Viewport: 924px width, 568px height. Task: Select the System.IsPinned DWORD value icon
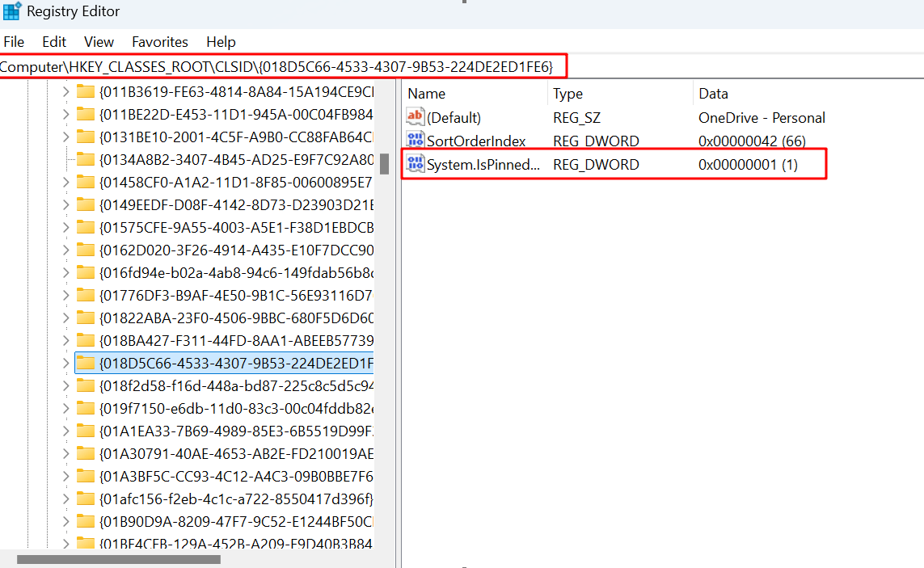[415, 164]
